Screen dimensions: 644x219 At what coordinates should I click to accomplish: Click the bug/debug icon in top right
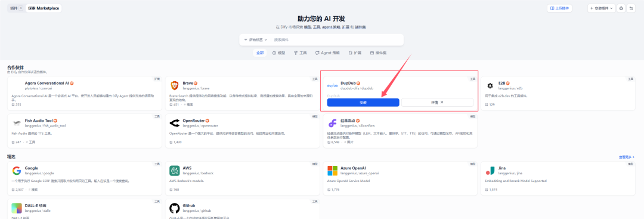click(621, 8)
